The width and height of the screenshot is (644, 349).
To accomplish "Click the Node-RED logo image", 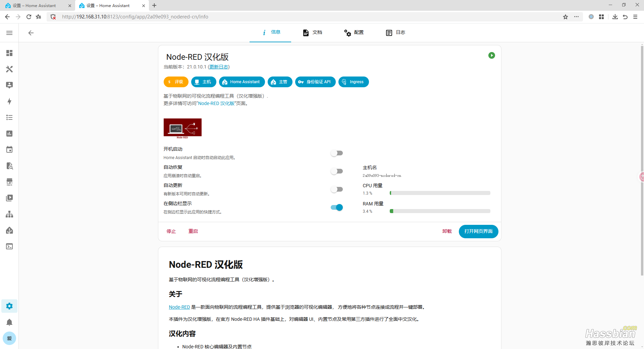I will [182, 129].
